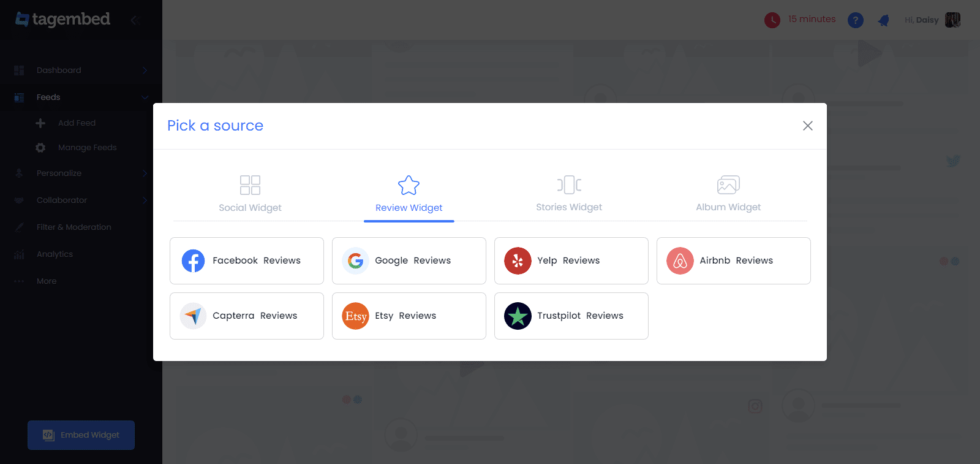
Task: Click the Album Widget picture icon
Action: click(728, 184)
